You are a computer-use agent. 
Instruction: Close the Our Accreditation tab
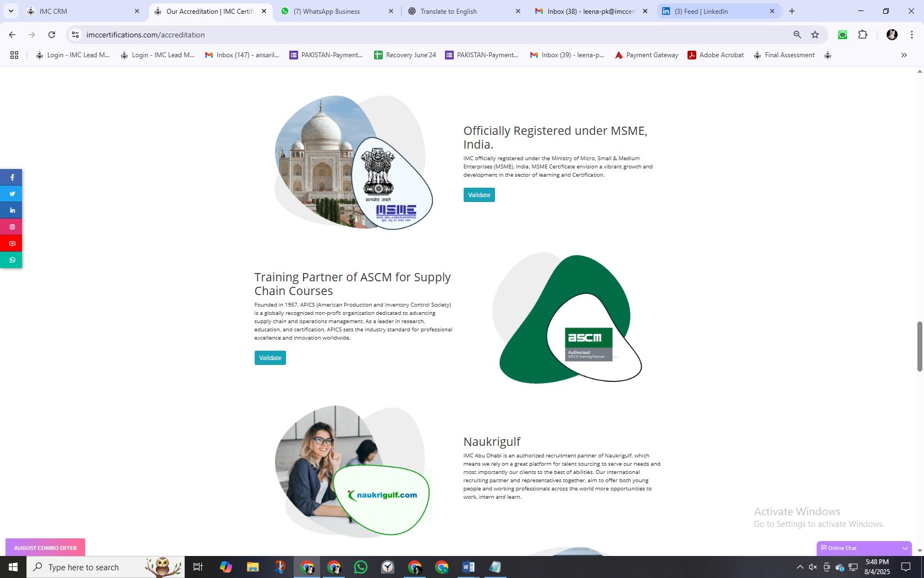[264, 11]
